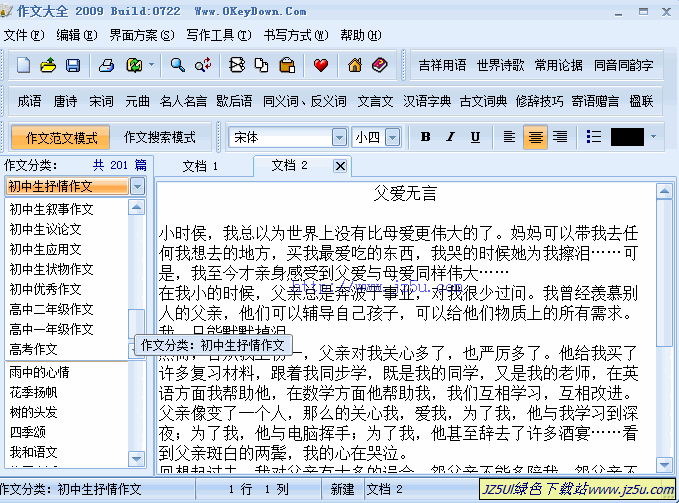679x503 pixels.
Task: Toggle underline formatting
Action: [x=475, y=137]
